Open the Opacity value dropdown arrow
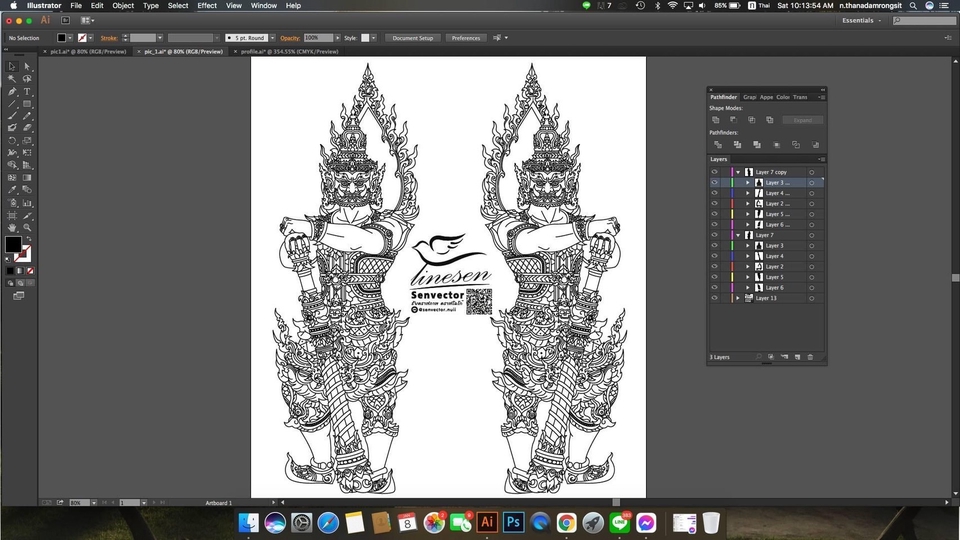 (337, 38)
